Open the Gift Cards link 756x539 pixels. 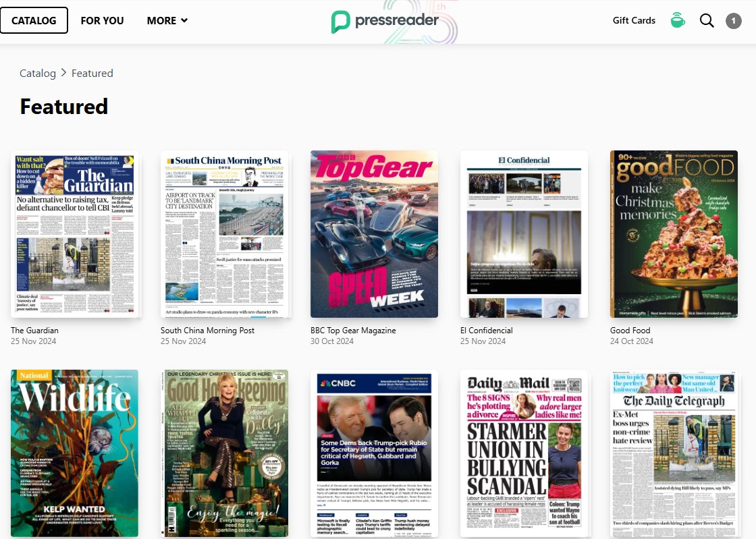point(634,20)
